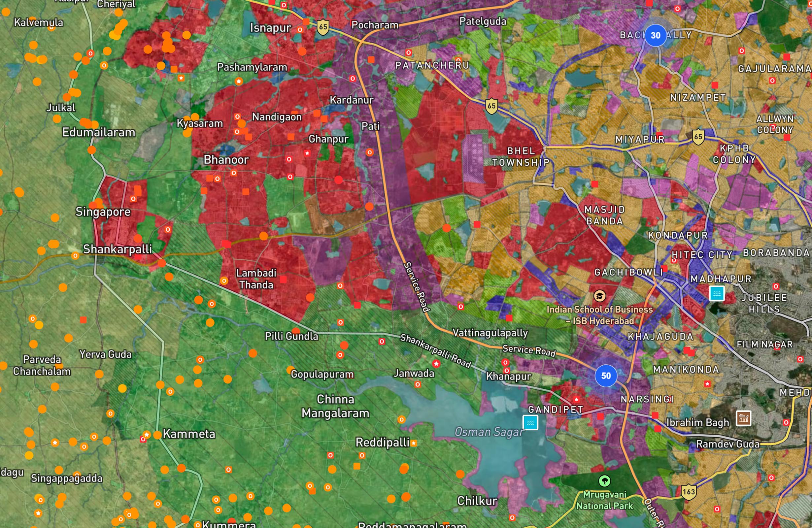Select the star marker next to Reddipalli
The width and height of the screenshot is (812, 528).
(414, 443)
